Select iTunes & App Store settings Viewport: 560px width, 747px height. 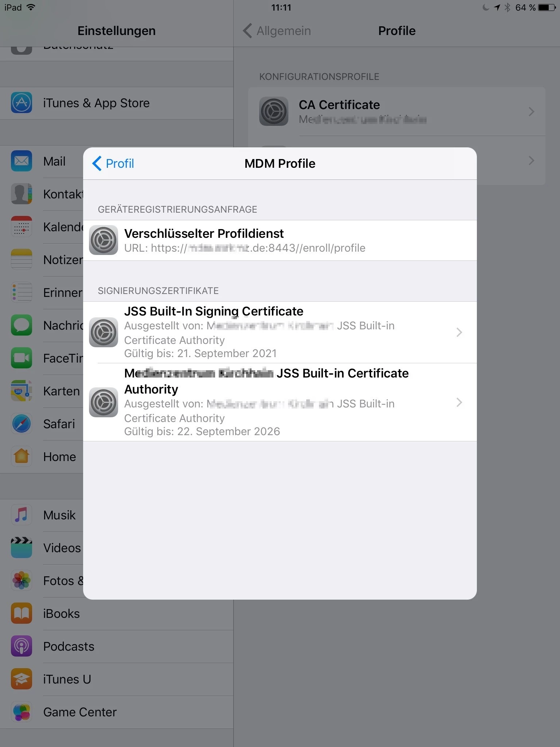[117, 103]
